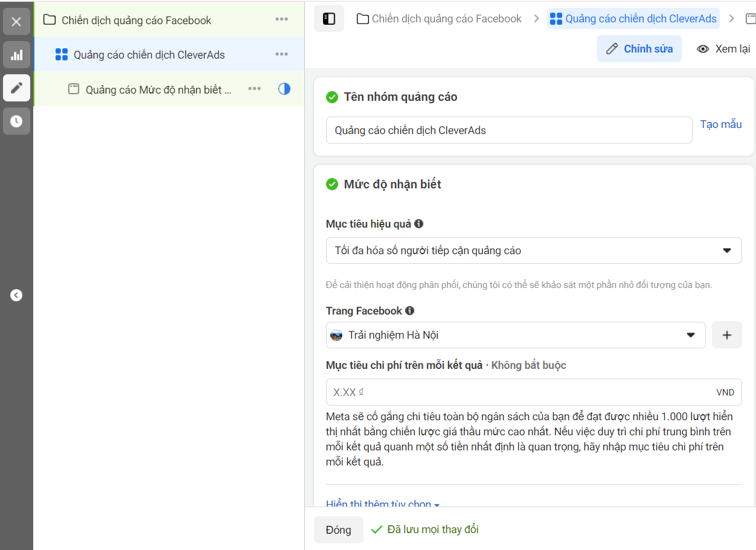
Task: Add a new Facebook page with plus button
Action: tap(727, 335)
